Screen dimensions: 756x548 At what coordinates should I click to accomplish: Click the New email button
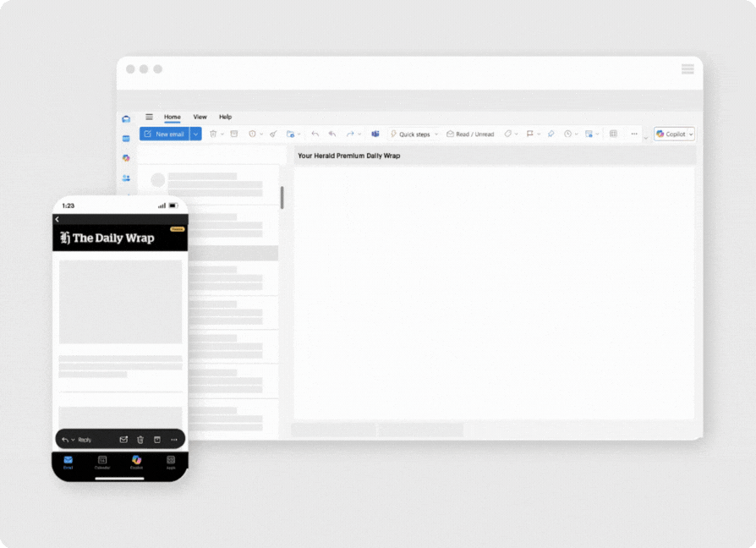[x=164, y=134]
